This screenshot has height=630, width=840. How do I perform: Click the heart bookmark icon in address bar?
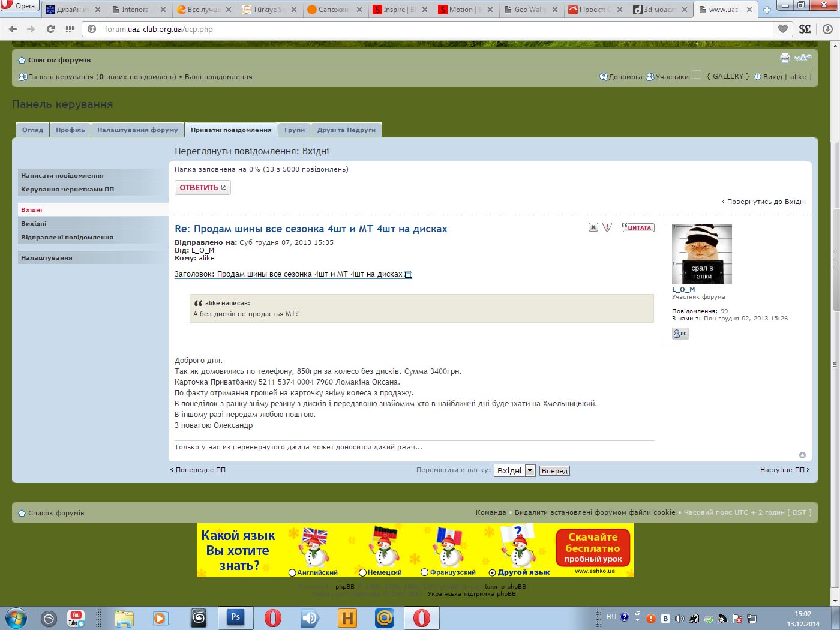[783, 29]
